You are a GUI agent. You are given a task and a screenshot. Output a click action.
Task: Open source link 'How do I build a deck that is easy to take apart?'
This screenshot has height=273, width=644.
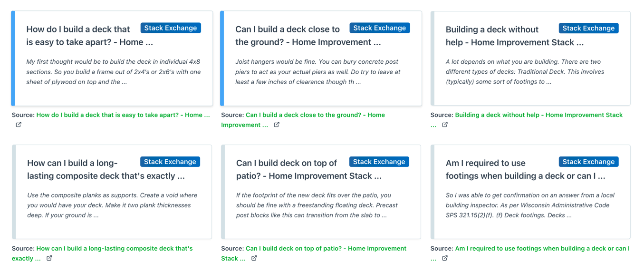point(123,115)
